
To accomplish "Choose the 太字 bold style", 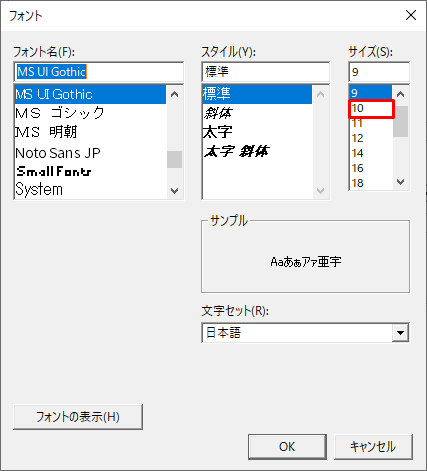I will [257, 132].
